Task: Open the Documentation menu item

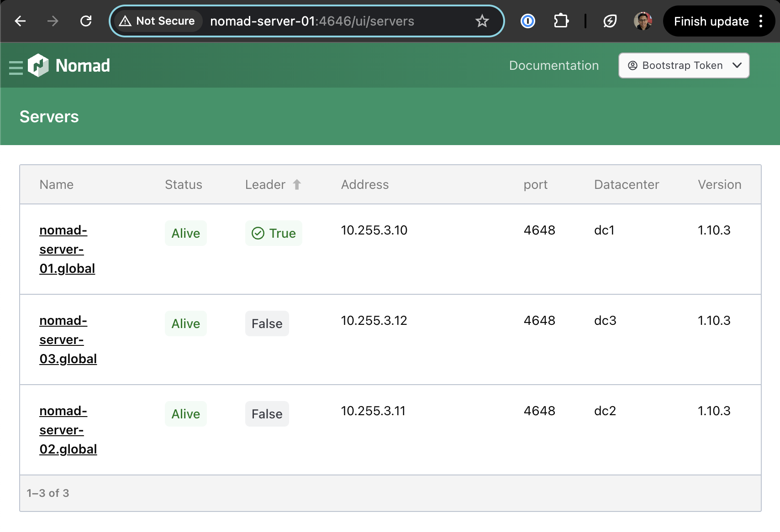Action: pos(554,65)
